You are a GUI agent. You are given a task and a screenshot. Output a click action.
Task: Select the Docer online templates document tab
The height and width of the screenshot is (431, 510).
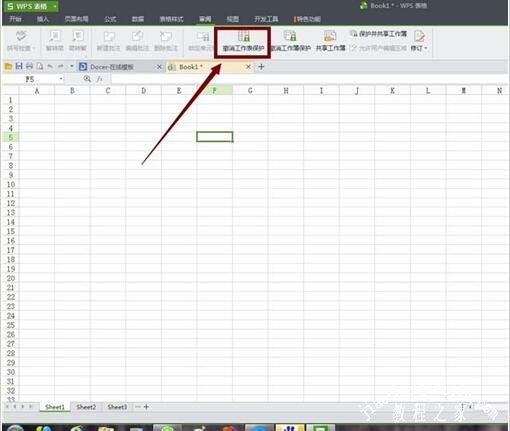click(112, 67)
